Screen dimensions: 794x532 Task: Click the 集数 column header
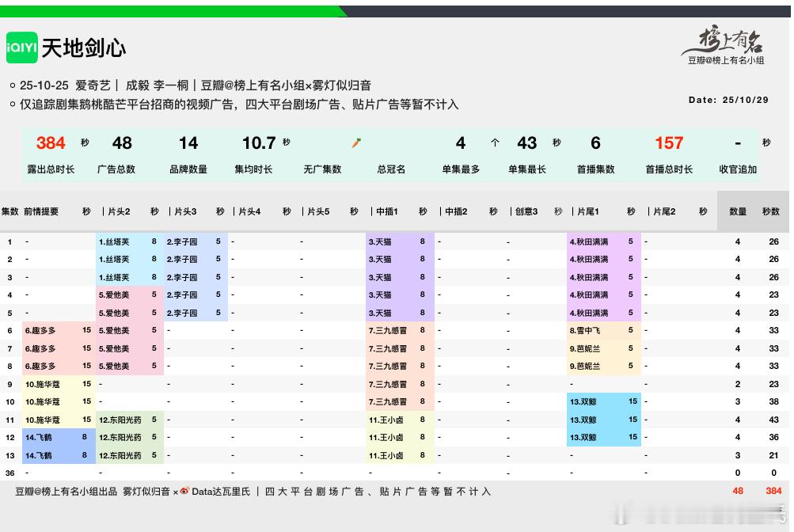coord(9,211)
